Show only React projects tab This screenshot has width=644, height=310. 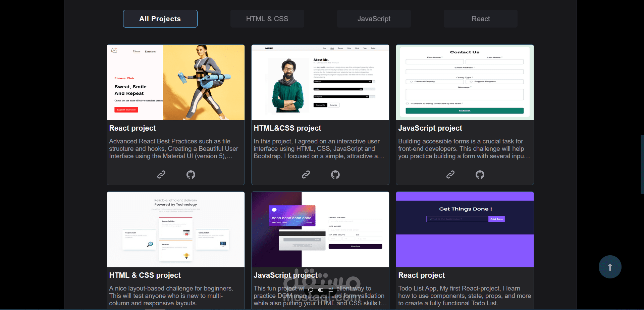(481, 19)
